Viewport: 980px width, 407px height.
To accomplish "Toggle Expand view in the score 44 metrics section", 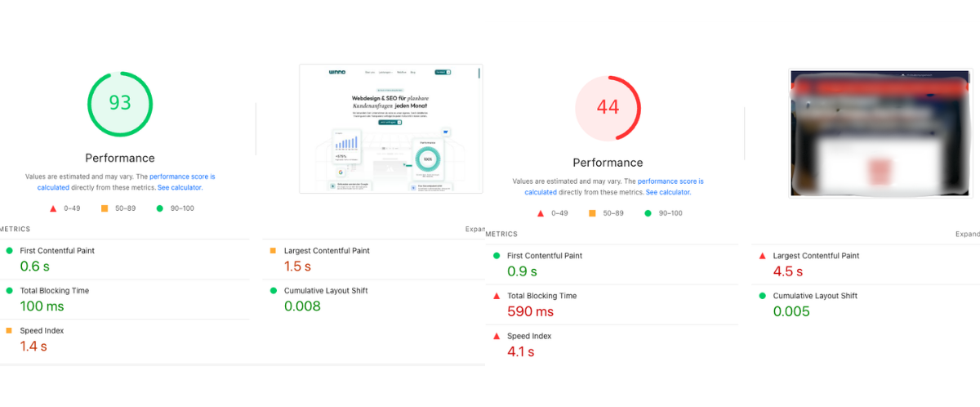I will point(967,234).
